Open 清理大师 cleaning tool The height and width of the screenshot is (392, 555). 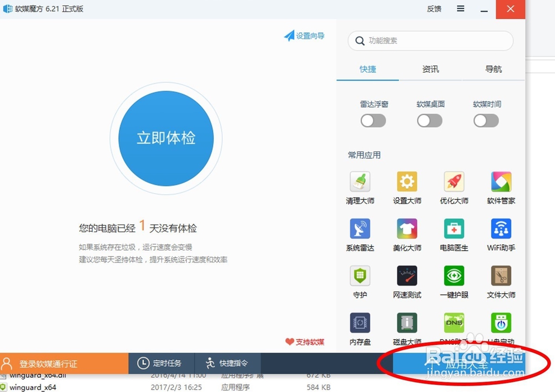[360, 186]
